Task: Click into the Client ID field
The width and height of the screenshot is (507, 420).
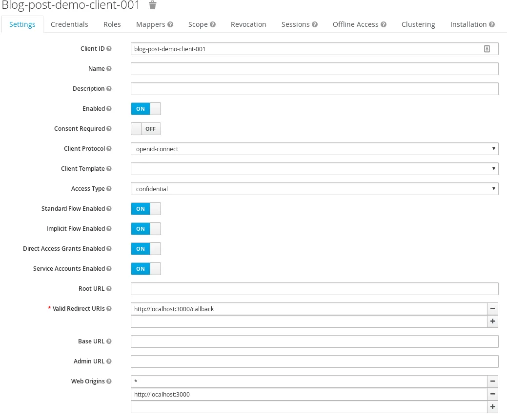Action: tap(315, 49)
